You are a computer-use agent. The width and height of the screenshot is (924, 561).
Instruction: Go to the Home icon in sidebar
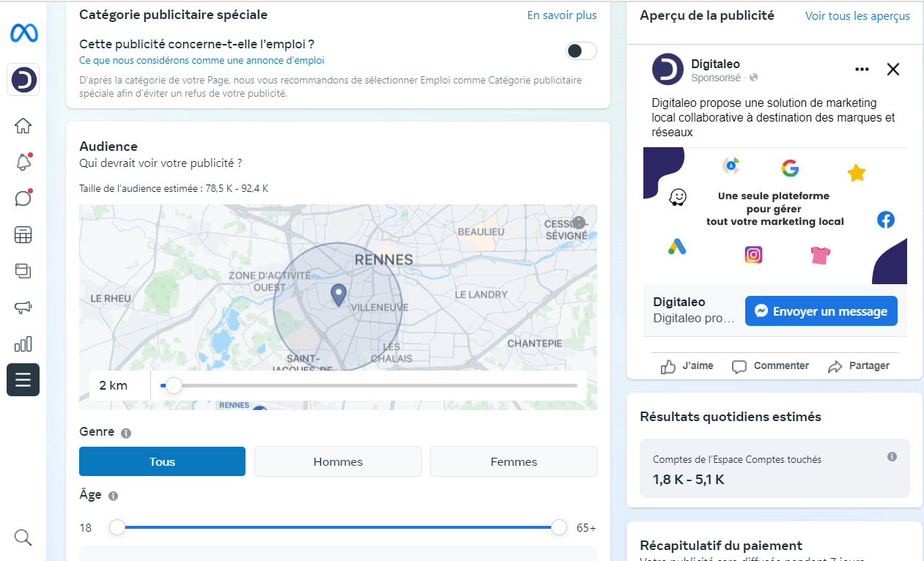click(23, 126)
